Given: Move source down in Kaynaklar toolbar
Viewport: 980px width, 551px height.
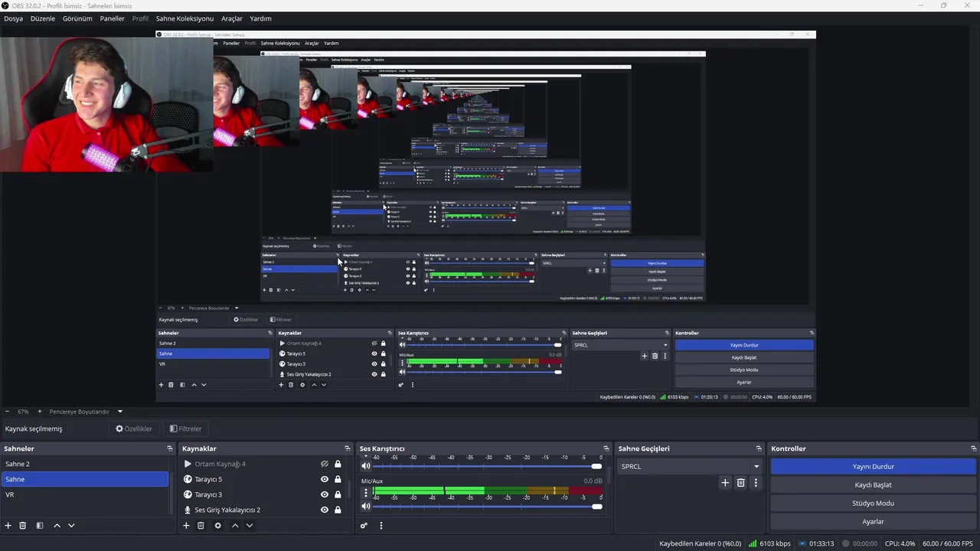Looking at the screenshot, I should coord(250,526).
